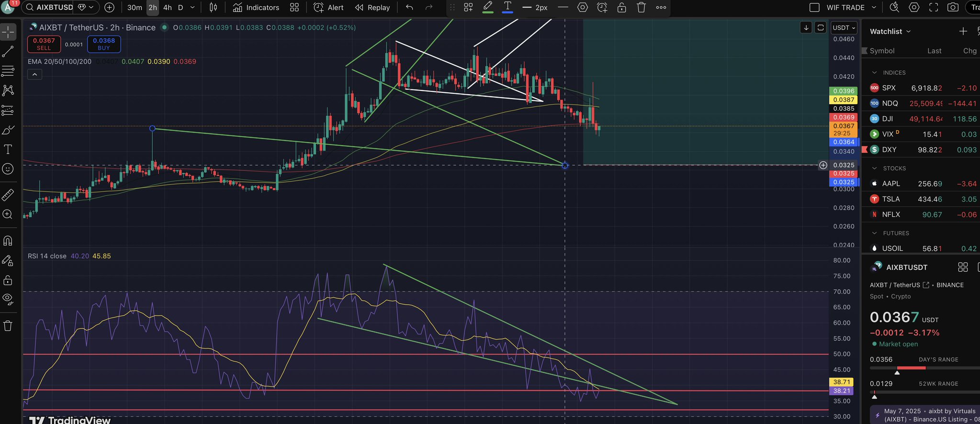Click the 0.0368 BUY button
The height and width of the screenshot is (424, 980).
(x=104, y=44)
